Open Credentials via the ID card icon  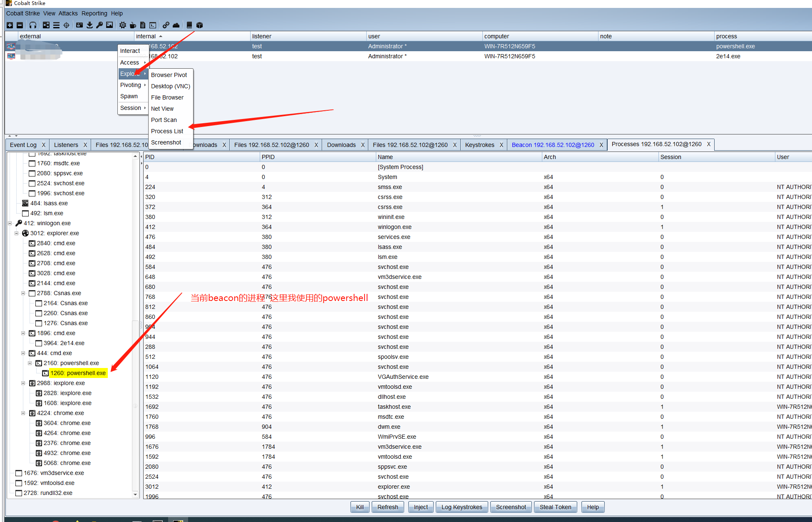(x=79, y=25)
